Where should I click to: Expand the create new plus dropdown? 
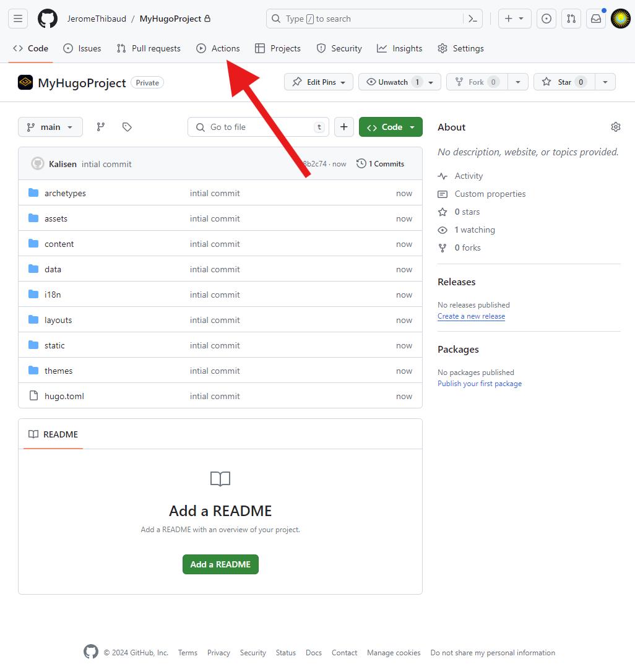coord(514,19)
